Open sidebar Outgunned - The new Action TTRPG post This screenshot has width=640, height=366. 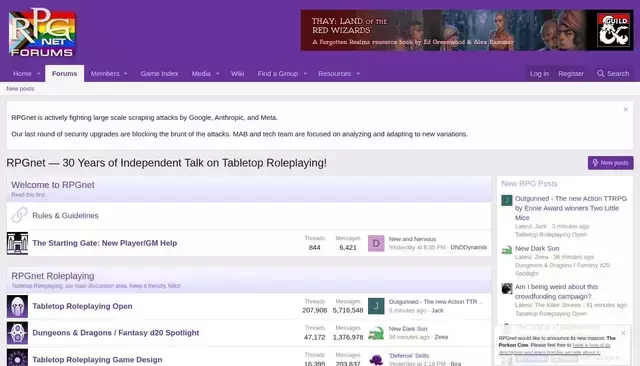coord(571,208)
